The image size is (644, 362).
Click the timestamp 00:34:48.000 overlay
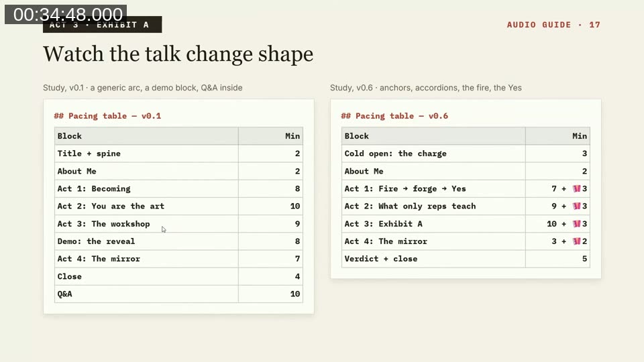(66, 14)
